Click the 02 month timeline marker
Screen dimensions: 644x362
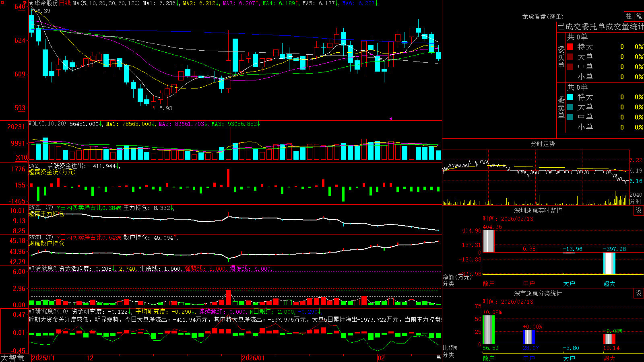381,358
